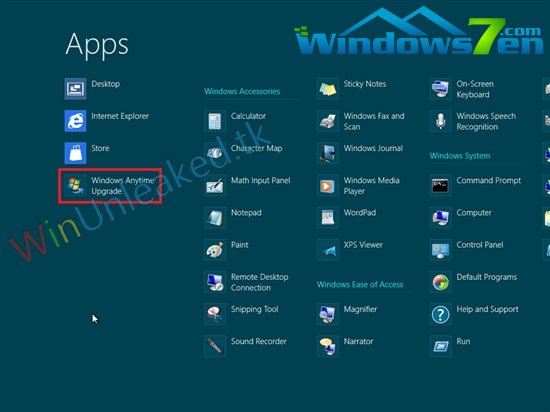
Task: Open Sound Recorder microphone icon
Action: (215, 346)
